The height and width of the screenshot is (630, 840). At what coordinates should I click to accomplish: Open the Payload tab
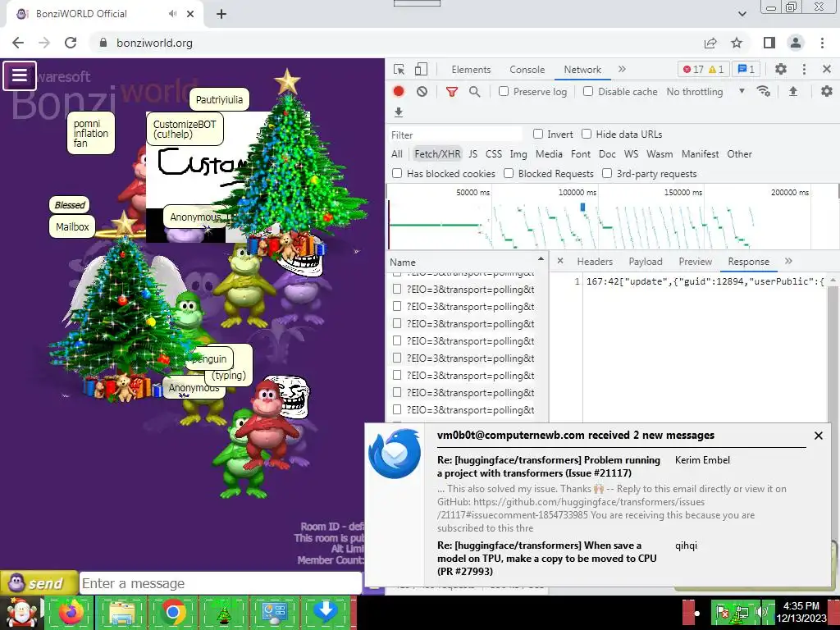click(x=646, y=262)
